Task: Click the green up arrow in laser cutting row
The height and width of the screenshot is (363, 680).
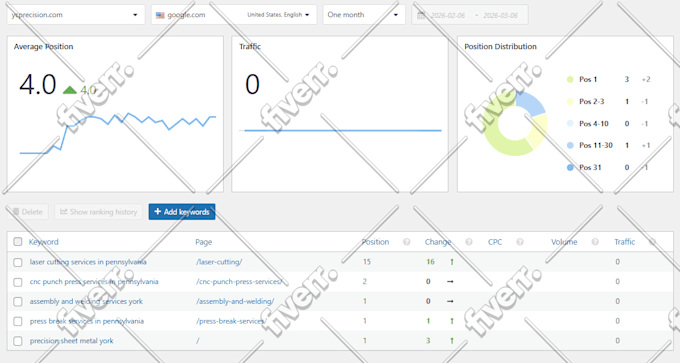Action: coord(452,262)
